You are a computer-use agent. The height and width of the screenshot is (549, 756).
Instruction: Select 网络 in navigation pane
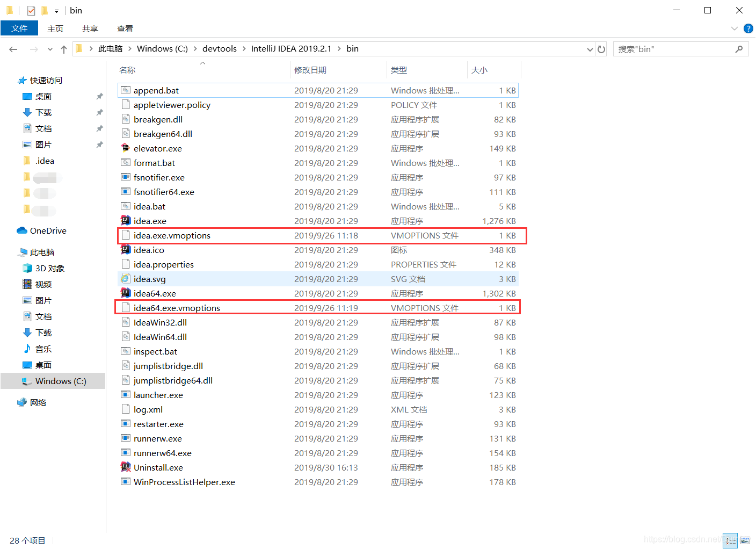(x=38, y=403)
